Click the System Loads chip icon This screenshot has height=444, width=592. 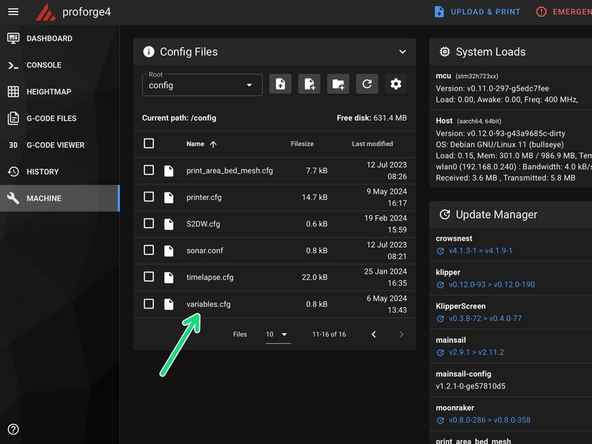click(x=444, y=52)
